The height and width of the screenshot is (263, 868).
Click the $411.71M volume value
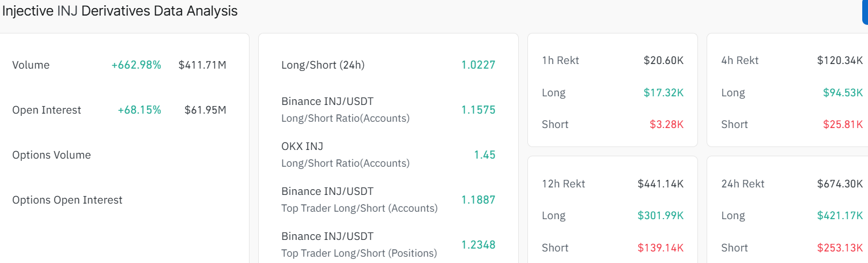point(202,65)
